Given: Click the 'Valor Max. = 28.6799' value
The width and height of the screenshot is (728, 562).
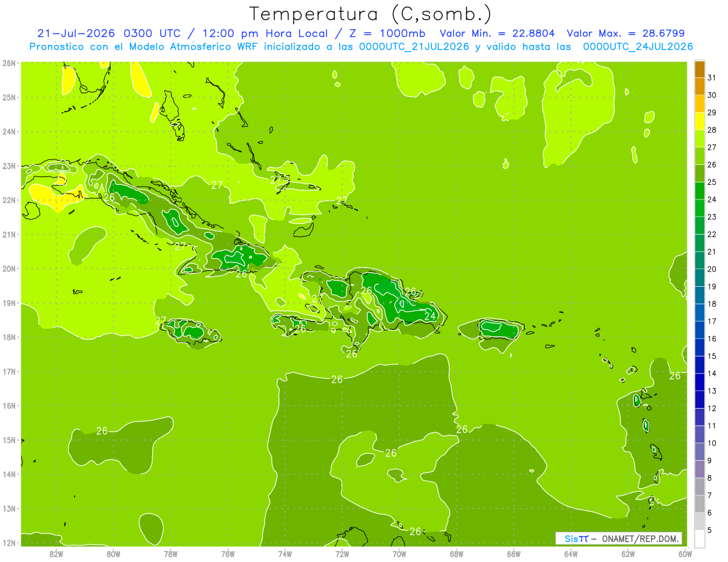Looking at the screenshot, I should (x=626, y=33).
